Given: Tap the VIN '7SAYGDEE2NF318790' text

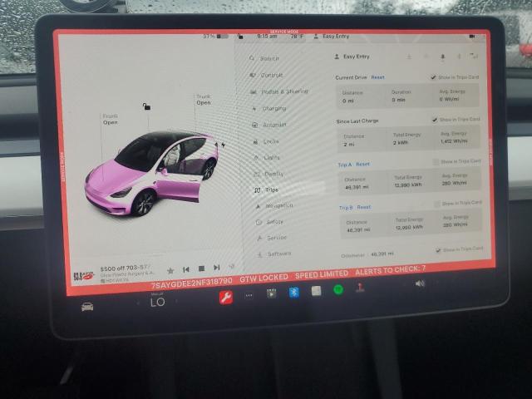Looking at the screenshot, I should click(192, 283).
